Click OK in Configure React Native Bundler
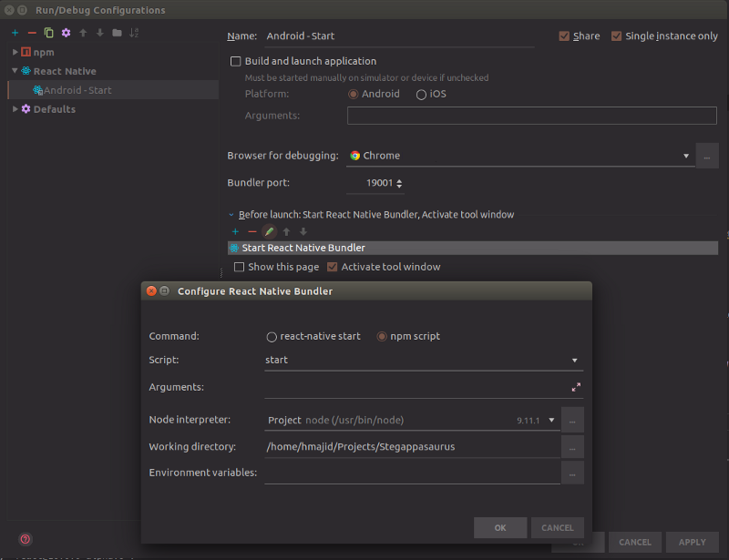The height and width of the screenshot is (560, 729). click(x=500, y=528)
